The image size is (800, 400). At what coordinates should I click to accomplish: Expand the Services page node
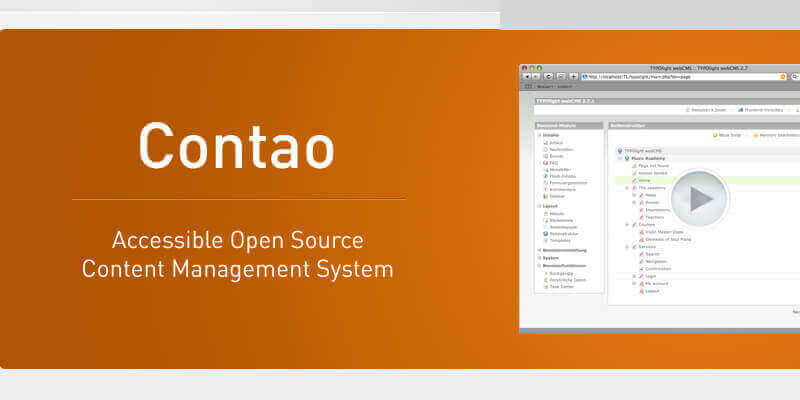(x=628, y=247)
